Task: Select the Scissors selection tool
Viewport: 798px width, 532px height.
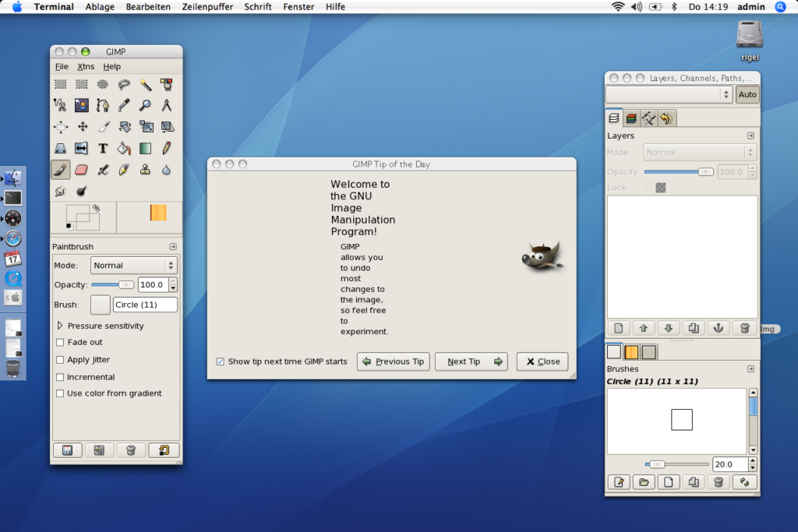Action: (60, 106)
